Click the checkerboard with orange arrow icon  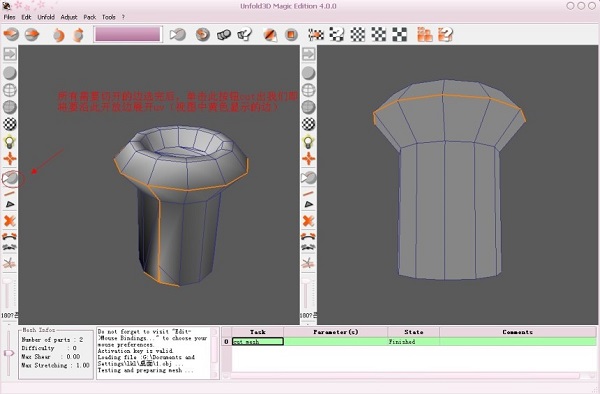[x=316, y=35]
